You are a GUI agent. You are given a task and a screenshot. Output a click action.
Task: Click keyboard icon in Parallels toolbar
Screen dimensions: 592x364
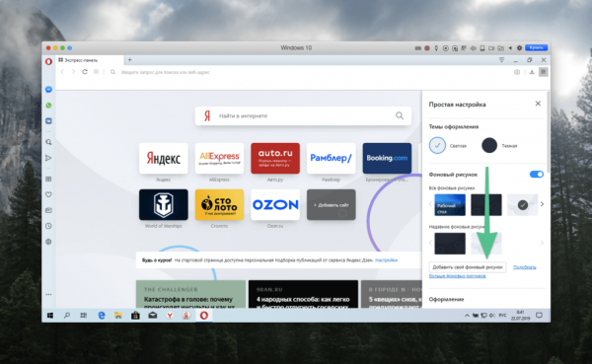(418, 48)
